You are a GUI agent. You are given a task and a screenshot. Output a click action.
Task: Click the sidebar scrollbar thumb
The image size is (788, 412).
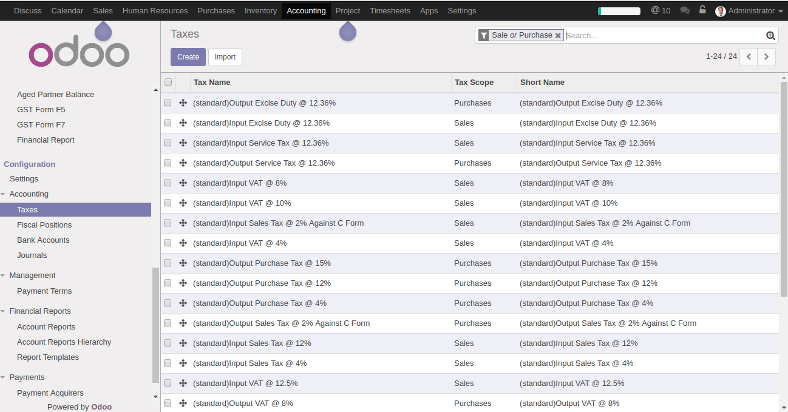pyautogui.click(x=155, y=325)
